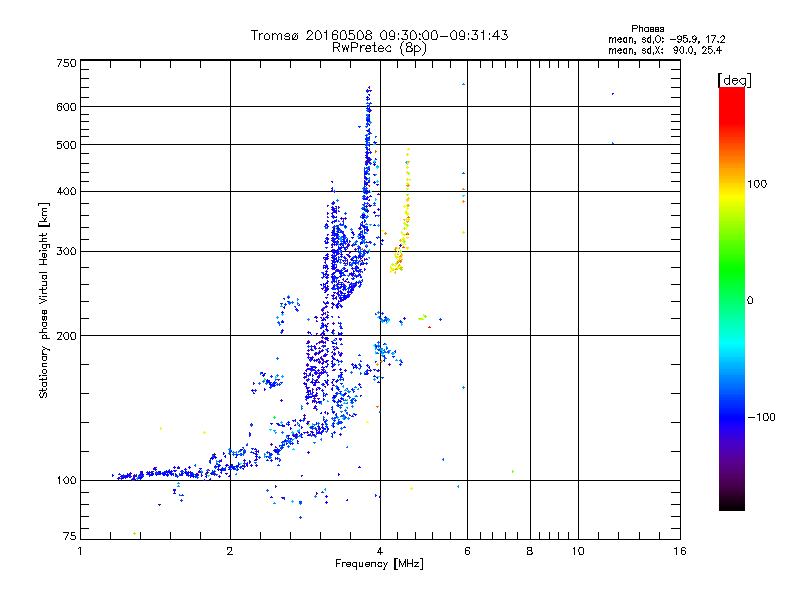
Task: Click the "mean, sd,X: 90.0, 25.4" line
Action: [665, 50]
